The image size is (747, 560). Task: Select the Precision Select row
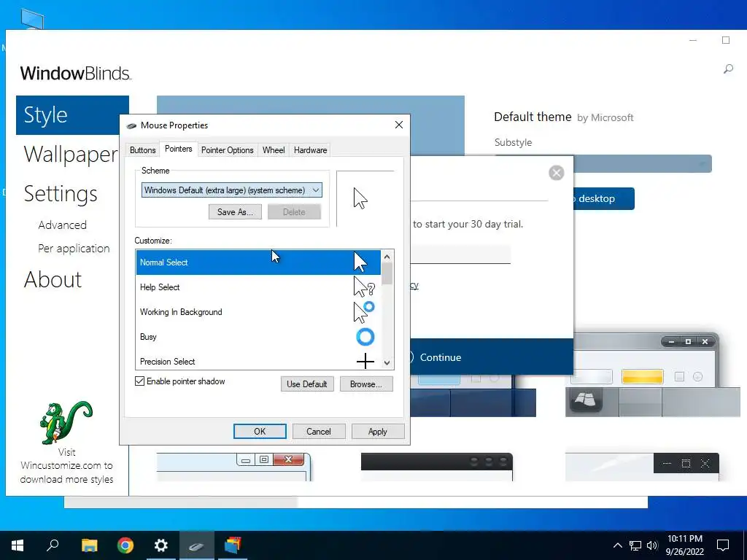coord(258,362)
